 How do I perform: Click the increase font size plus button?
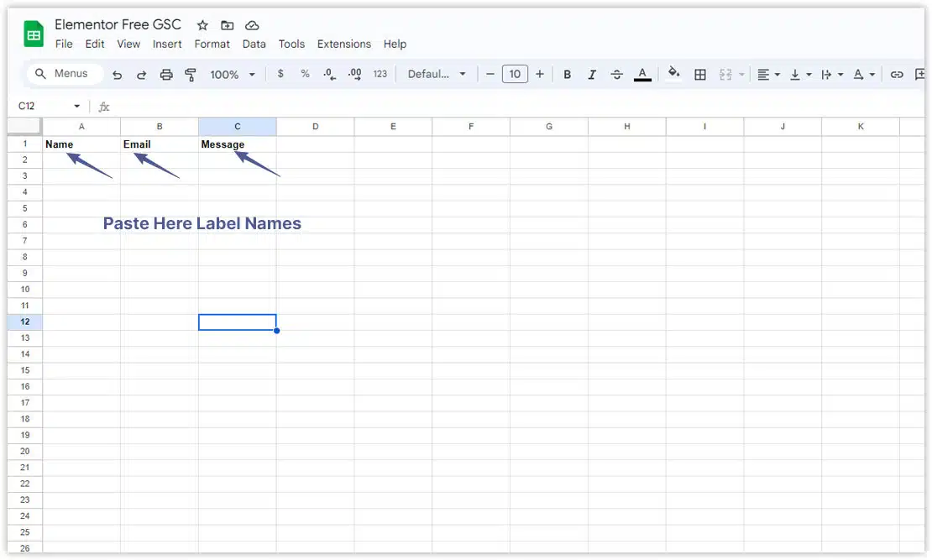click(539, 74)
